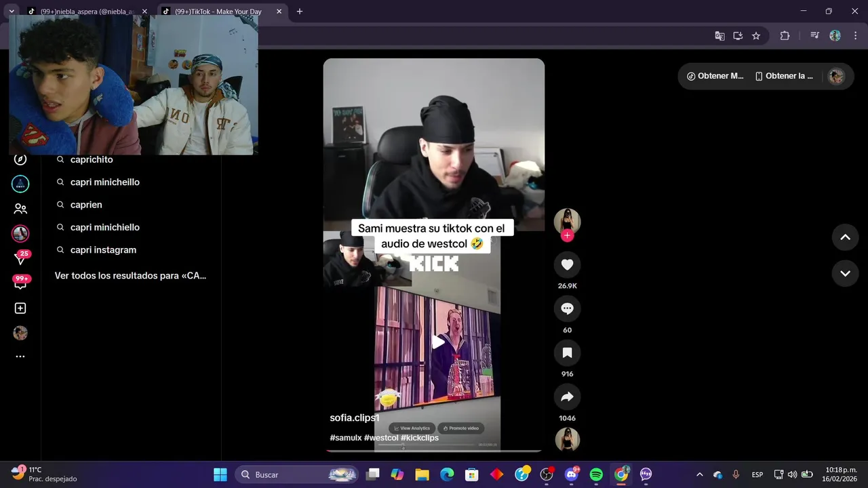Open Spotify from the taskbar

(596, 474)
